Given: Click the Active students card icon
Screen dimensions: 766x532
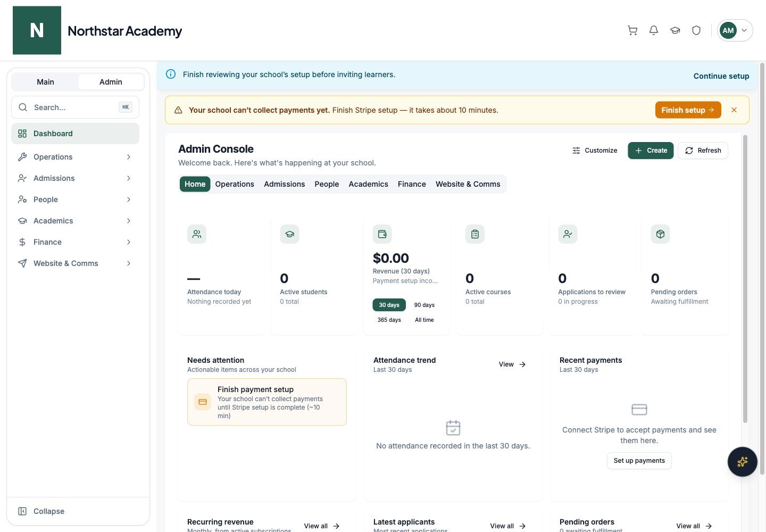Looking at the screenshot, I should (289, 234).
